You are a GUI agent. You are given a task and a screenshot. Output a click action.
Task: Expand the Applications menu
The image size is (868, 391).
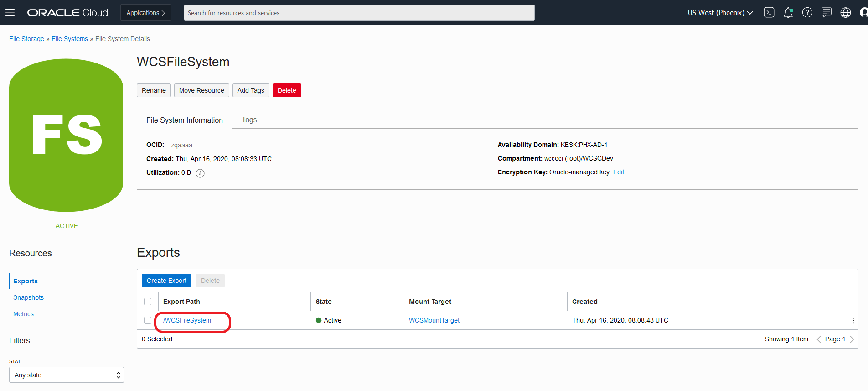pyautogui.click(x=146, y=13)
